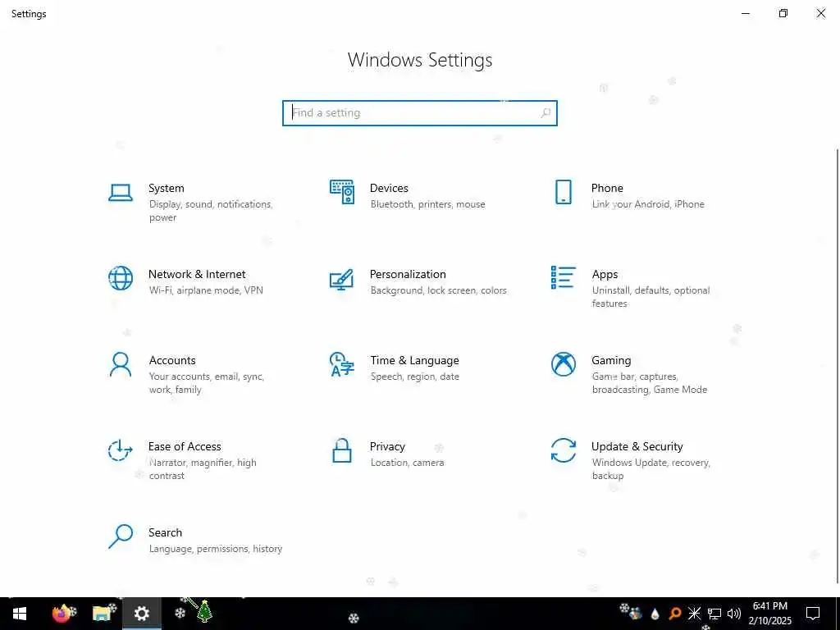Image resolution: width=840 pixels, height=630 pixels.
Task: Click the orange magnifier tray icon
Action: click(x=675, y=614)
